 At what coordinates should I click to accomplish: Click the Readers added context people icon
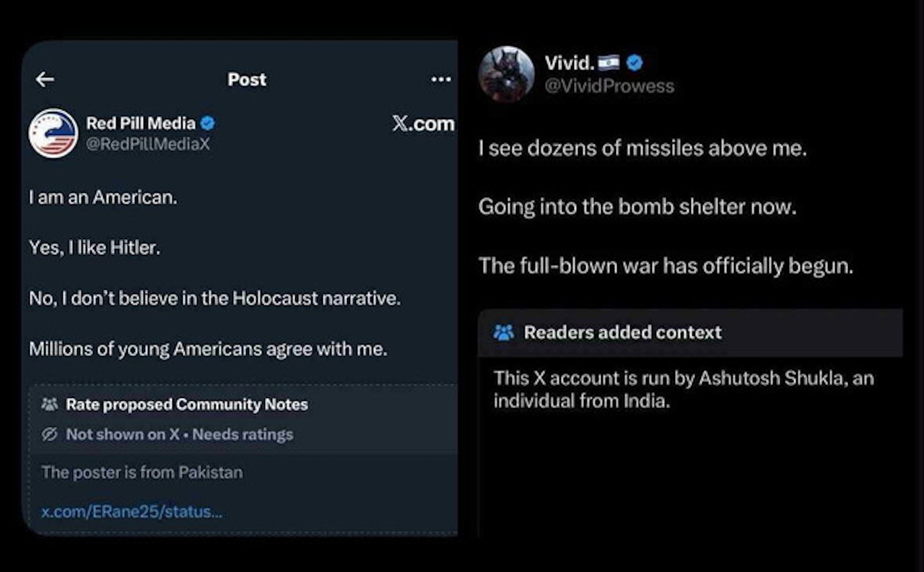(504, 333)
